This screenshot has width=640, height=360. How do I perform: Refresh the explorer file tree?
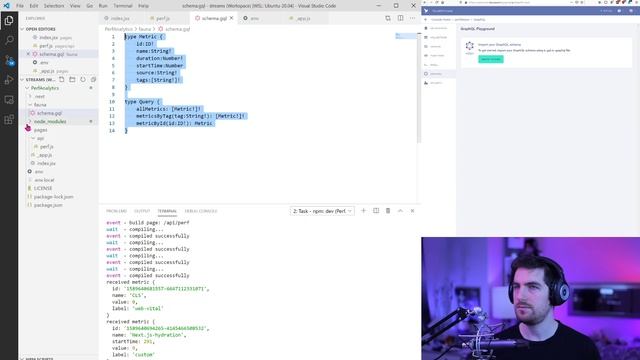click(83, 79)
